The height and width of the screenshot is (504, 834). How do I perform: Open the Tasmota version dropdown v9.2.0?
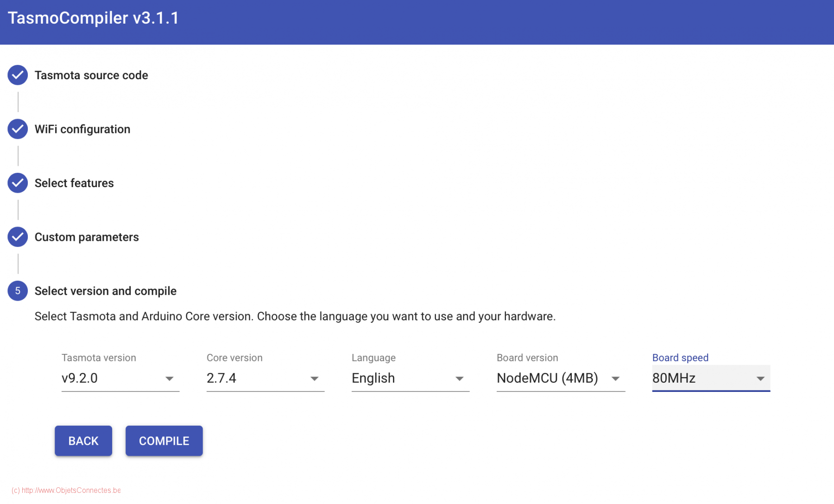point(120,378)
